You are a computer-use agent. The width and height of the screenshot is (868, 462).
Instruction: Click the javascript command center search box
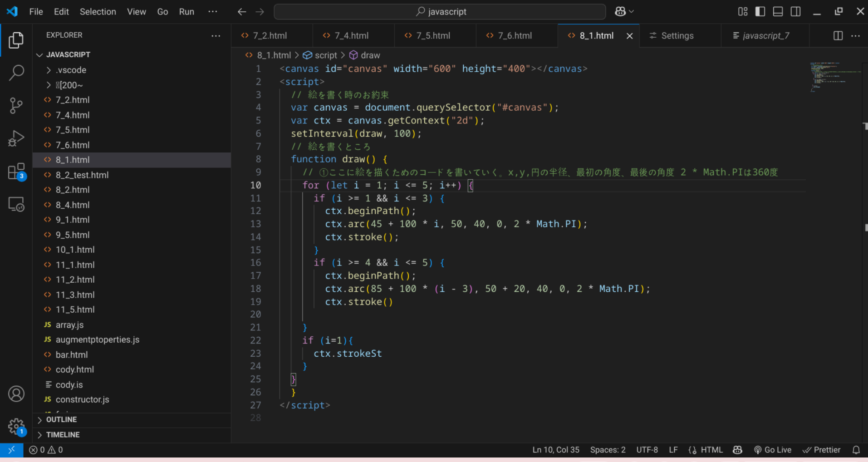tap(440, 12)
